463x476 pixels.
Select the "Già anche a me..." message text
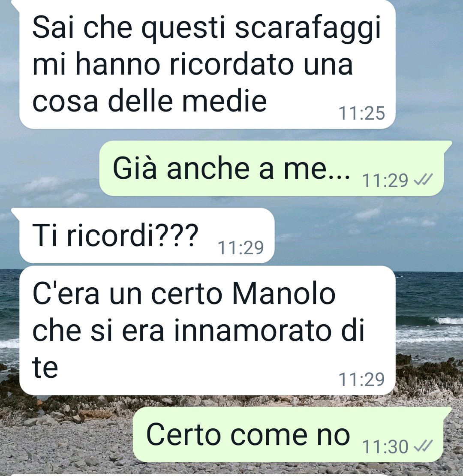(231, 169)
